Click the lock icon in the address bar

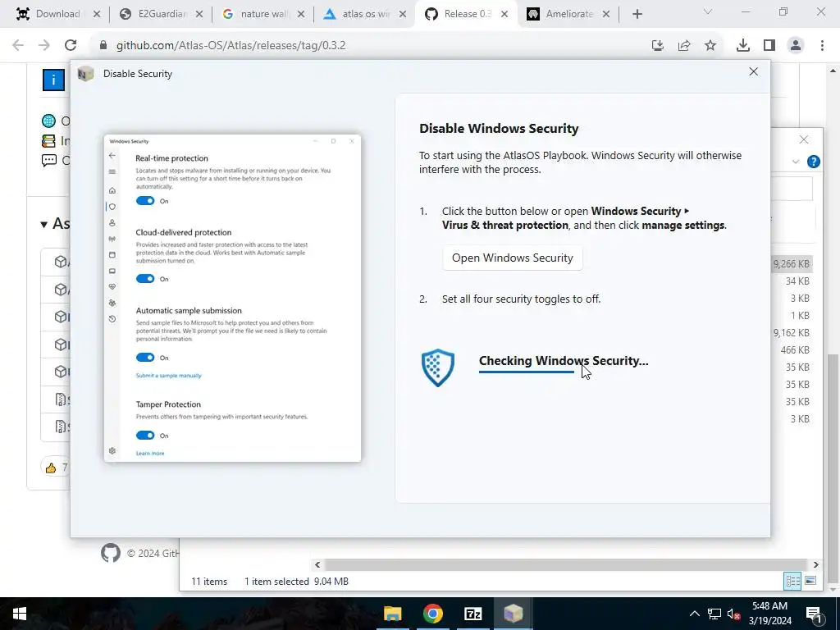click(103, 46)
